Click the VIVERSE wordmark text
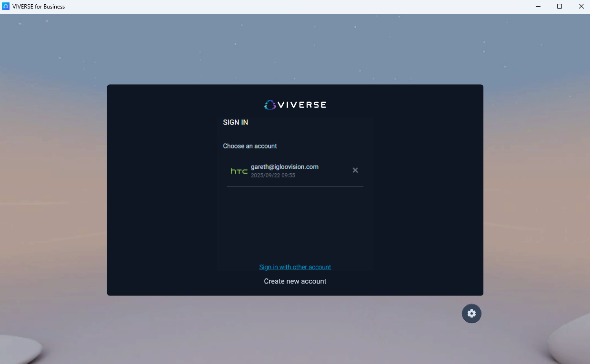590x364 pixels. [x=302, y=105]
